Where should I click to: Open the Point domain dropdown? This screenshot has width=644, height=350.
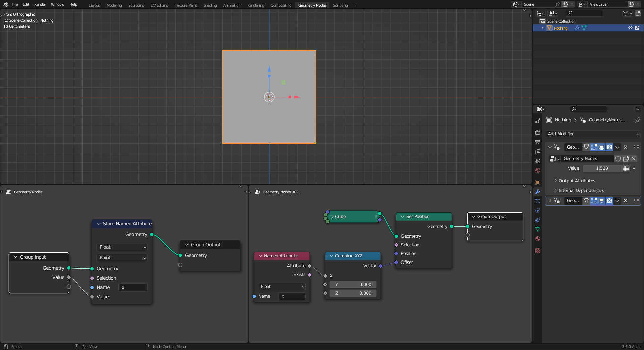[122, 258]
